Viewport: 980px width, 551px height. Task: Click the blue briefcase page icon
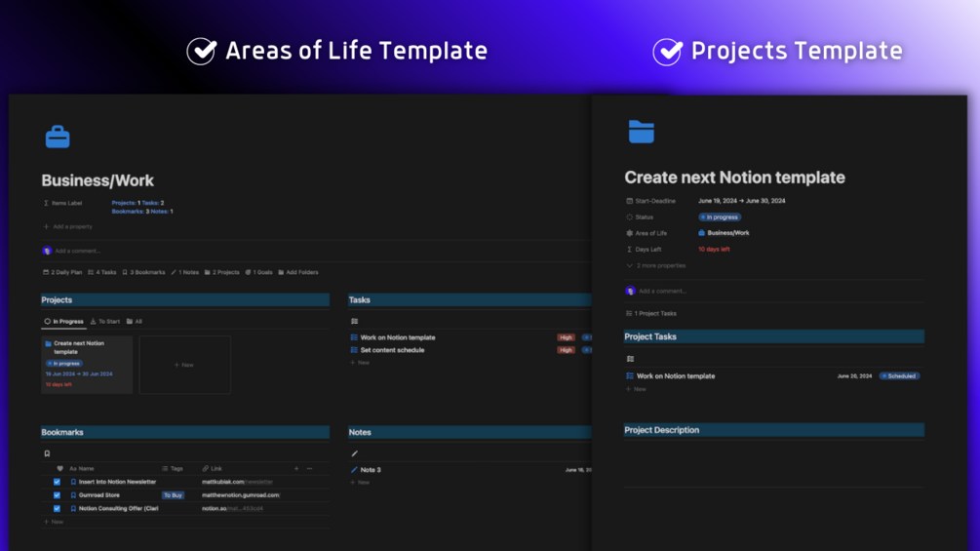click(58, 137)
